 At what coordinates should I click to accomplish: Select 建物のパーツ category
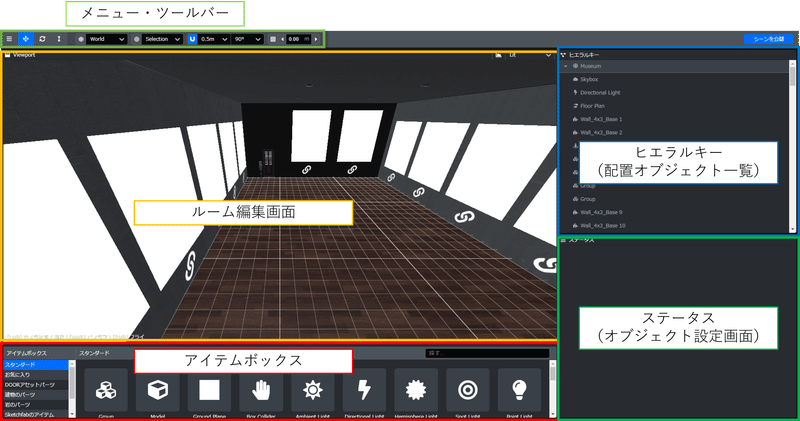pyautogui.click(x=36, y=394)
